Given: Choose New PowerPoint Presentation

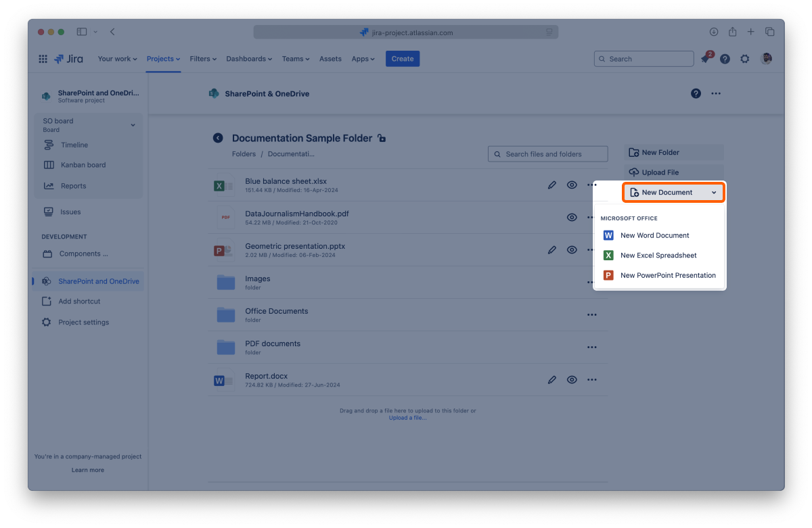Looking at the screenshot, I should coord(667,275).
